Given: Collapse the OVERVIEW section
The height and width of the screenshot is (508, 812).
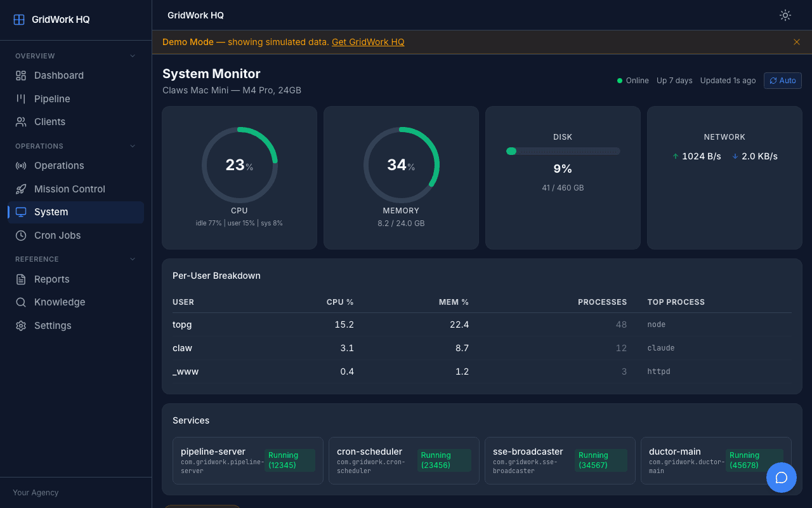Looking at the screenshot, I should click(132, 56).
